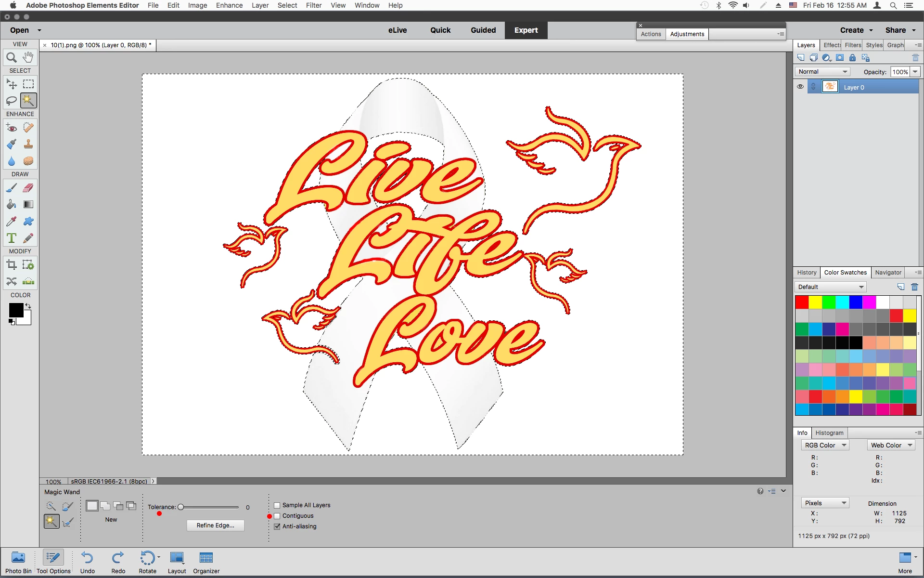924x578 pixels.
Task: Check the Contiguous option
Action: [x=277, y=516]
